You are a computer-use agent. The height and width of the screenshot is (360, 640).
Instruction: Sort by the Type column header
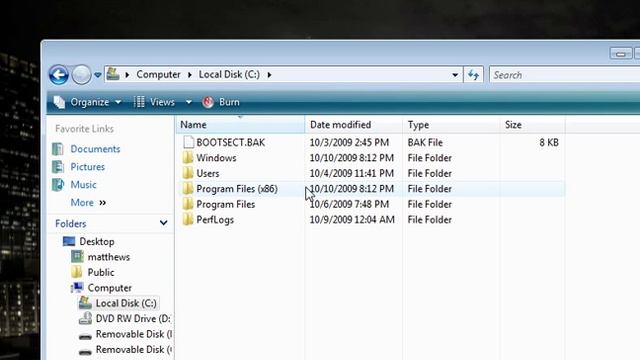tap(451, 125)
